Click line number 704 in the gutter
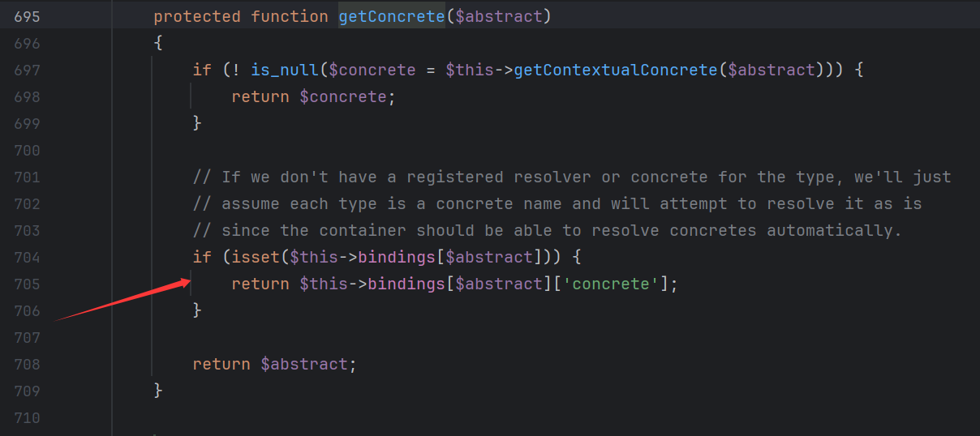This screenshot has height=436, width=980. (x=27, y=258)
